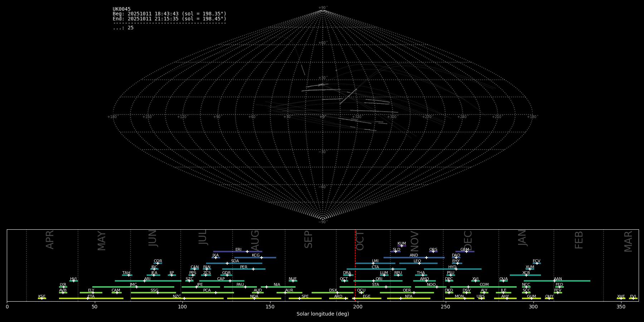This screenshot has height=322, width=644.
Task: Click the Solar longitude axis title
Action: [322, 314]
